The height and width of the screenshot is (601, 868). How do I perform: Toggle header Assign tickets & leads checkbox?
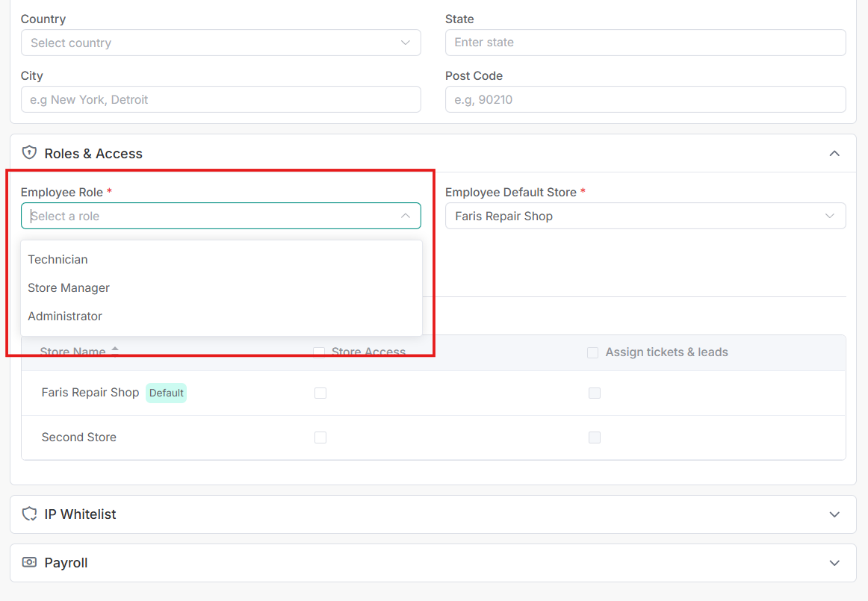pyautogui.click(x=593, y=352)
